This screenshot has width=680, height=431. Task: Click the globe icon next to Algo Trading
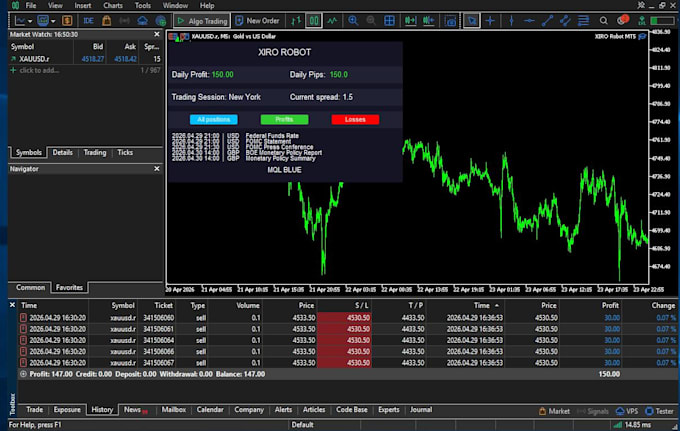[160, 20]
